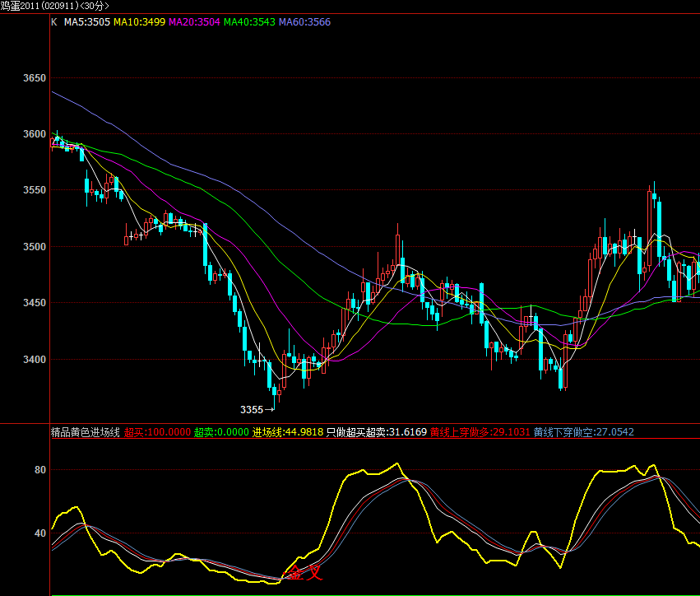Click the red 超买:100.0000 value
This screenshot has width=700, height=596.
pyautogui.click(x=158, y=432)
